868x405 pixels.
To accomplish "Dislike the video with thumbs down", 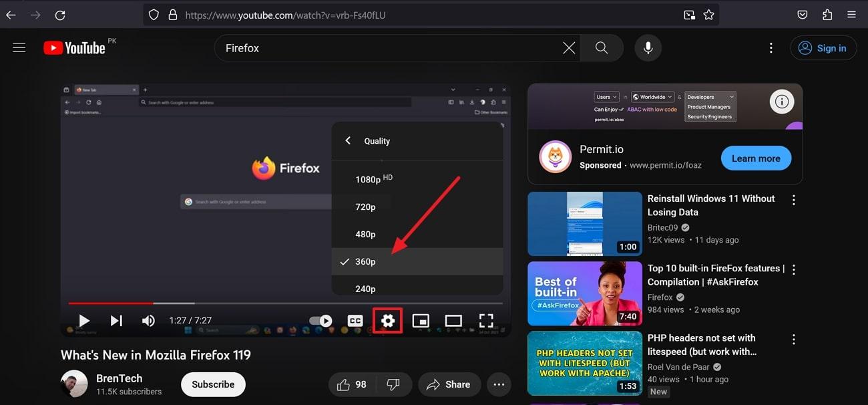I will pyautogui.click(x=393, y=384).
